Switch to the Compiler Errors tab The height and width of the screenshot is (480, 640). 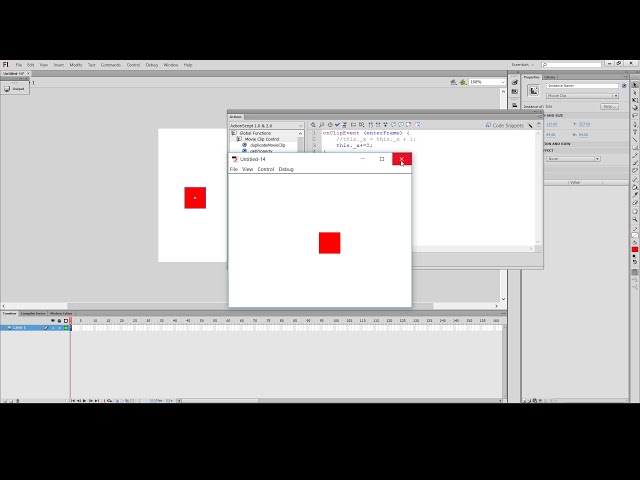coord(33,313)
